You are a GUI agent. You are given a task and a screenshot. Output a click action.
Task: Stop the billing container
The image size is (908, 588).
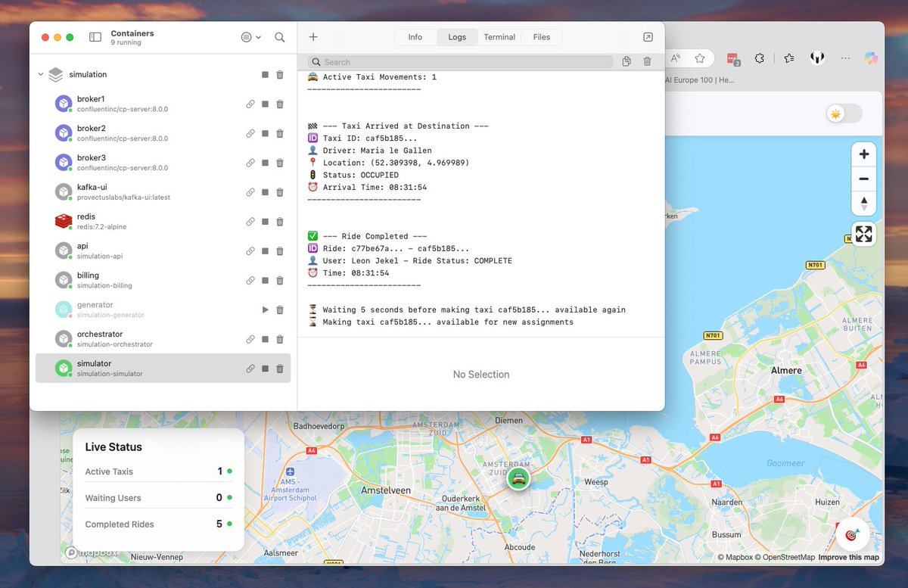(x=265, y=280)
